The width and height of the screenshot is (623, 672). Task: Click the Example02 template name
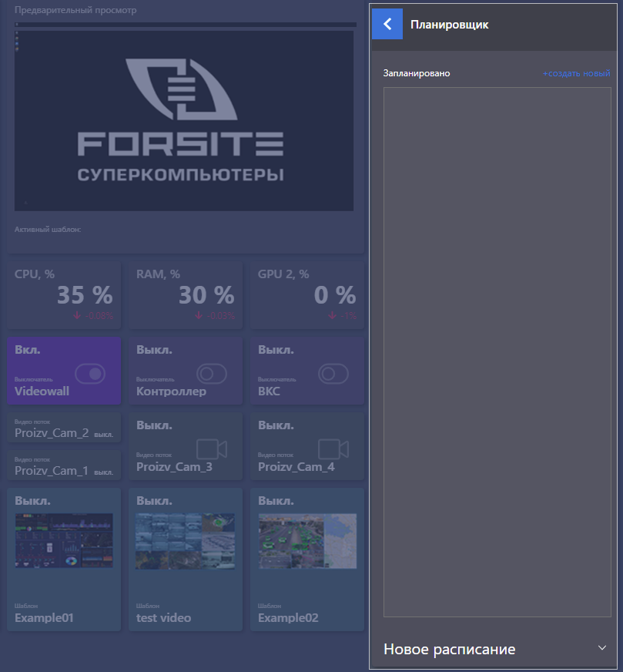click(x=288, y=617)
